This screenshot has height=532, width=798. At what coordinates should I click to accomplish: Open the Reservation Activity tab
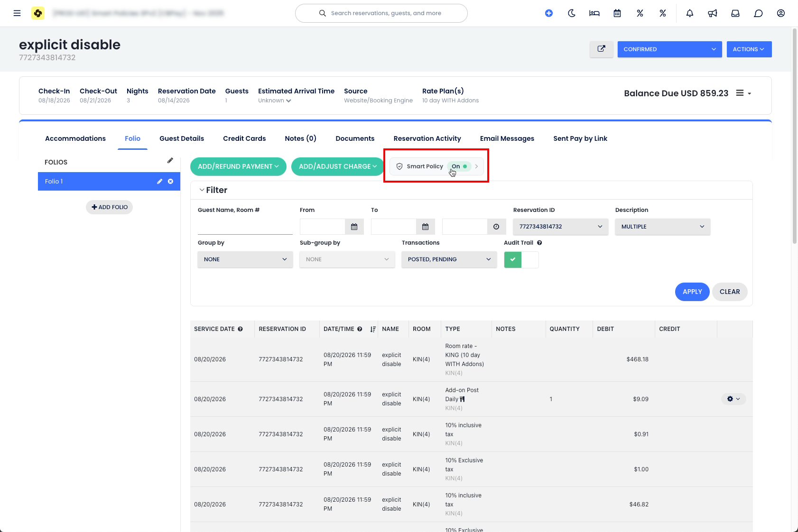[x=427, y=138]
